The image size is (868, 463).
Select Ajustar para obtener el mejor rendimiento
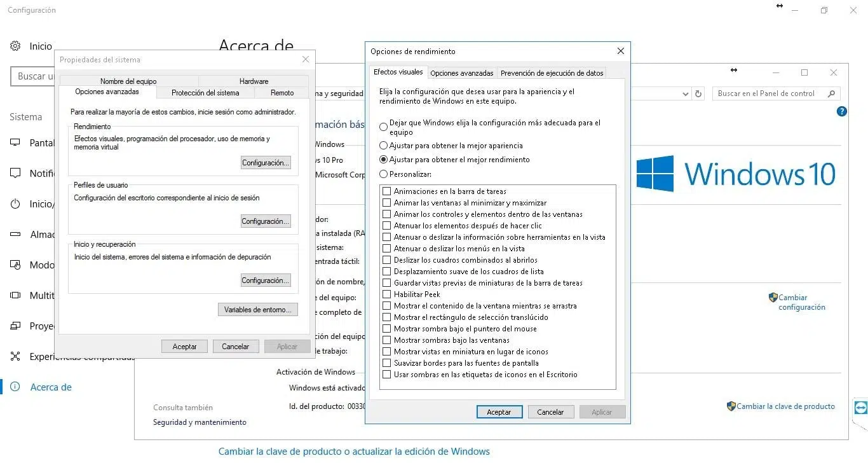click(383, 160)
